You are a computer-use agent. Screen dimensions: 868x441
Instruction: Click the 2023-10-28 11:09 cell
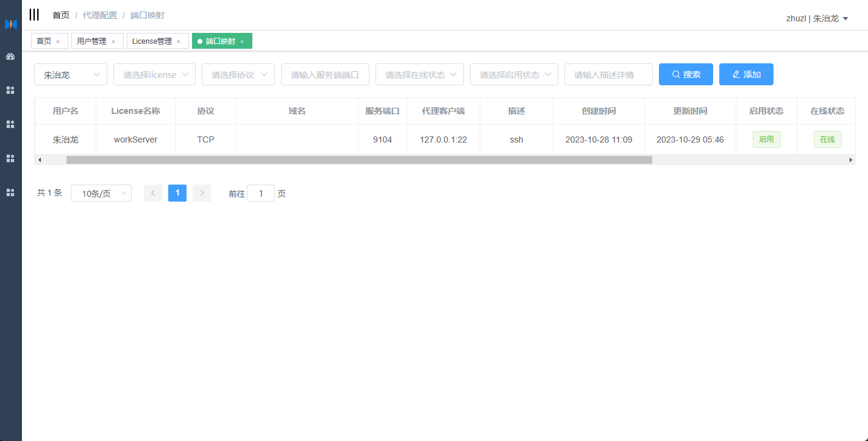599,139
